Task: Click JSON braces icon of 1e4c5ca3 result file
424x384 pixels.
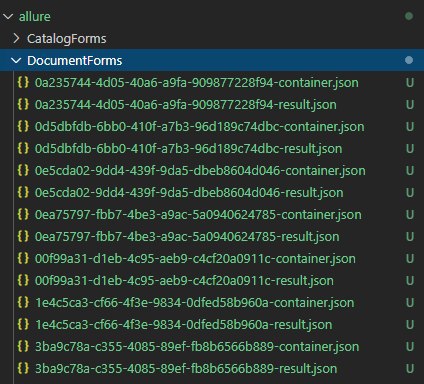Action: tap(23, 324)
